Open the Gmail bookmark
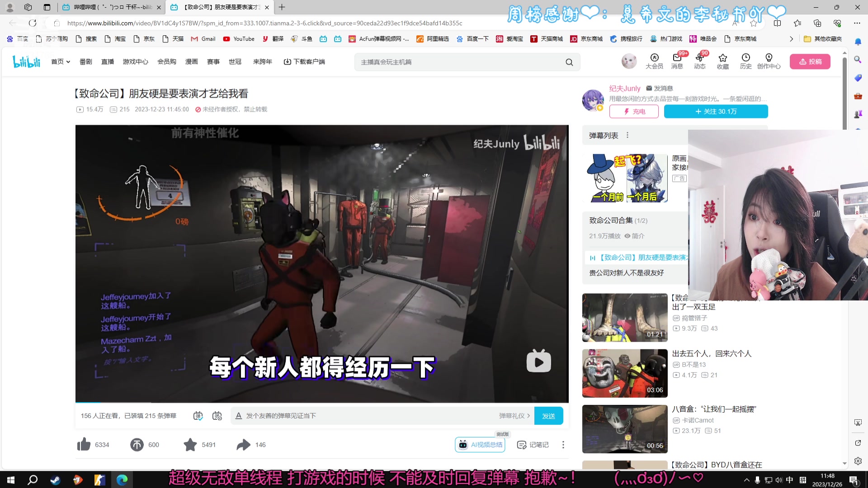Image resolution: width=868 pixels, height=488 pixels. pos(203,39)
